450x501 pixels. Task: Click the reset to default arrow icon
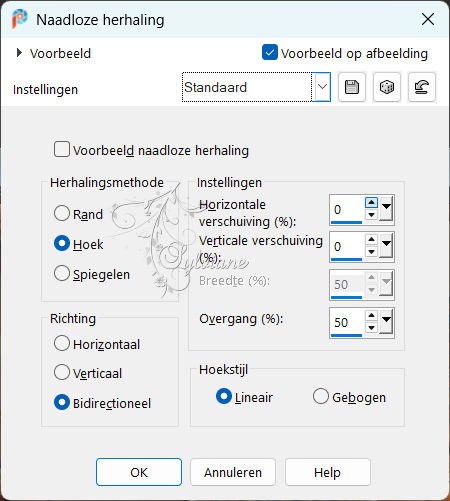(422, 87)
